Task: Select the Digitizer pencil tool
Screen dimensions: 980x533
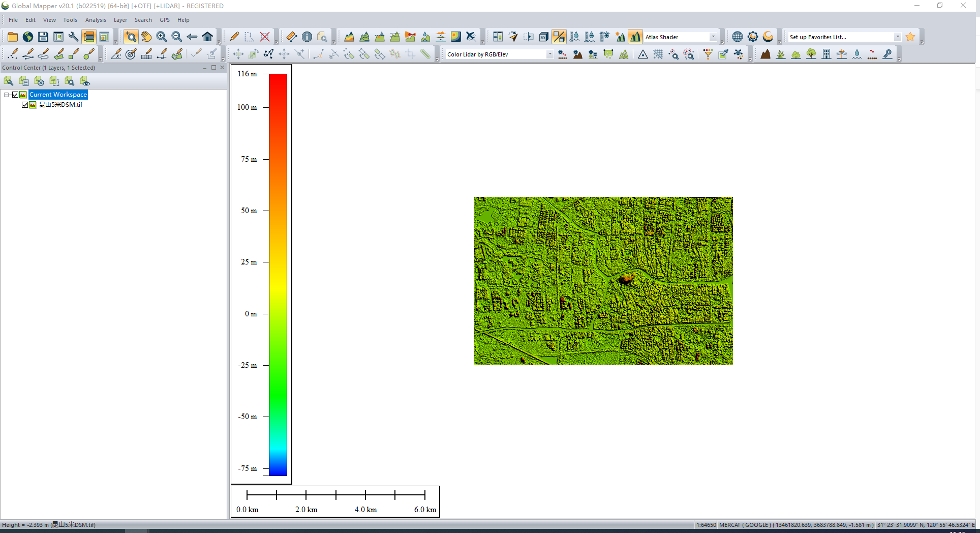Action: click(234, 37)
